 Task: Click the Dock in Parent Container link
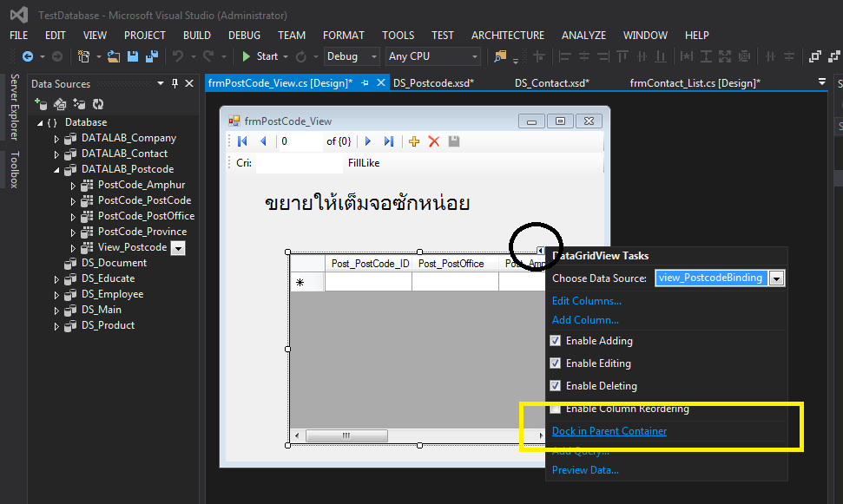(x=609, y=431)
